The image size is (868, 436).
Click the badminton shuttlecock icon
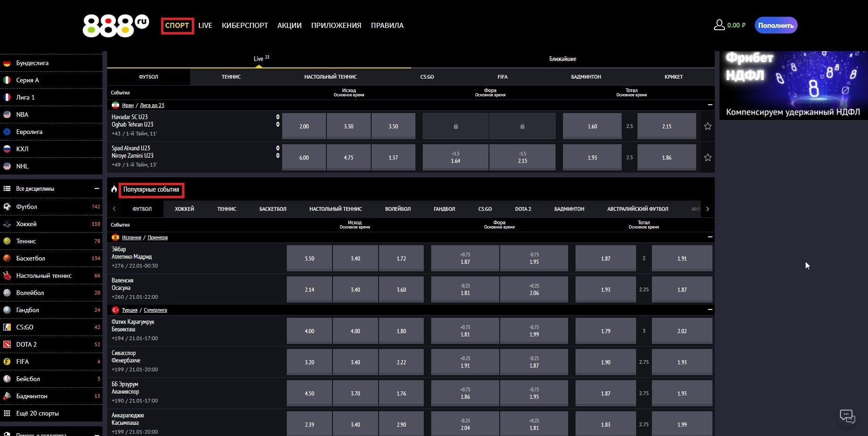7,396
